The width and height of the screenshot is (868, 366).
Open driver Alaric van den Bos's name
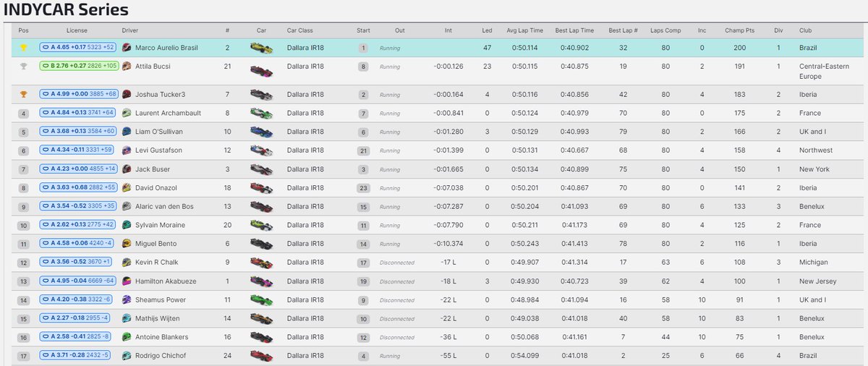[x=164, y=206]
